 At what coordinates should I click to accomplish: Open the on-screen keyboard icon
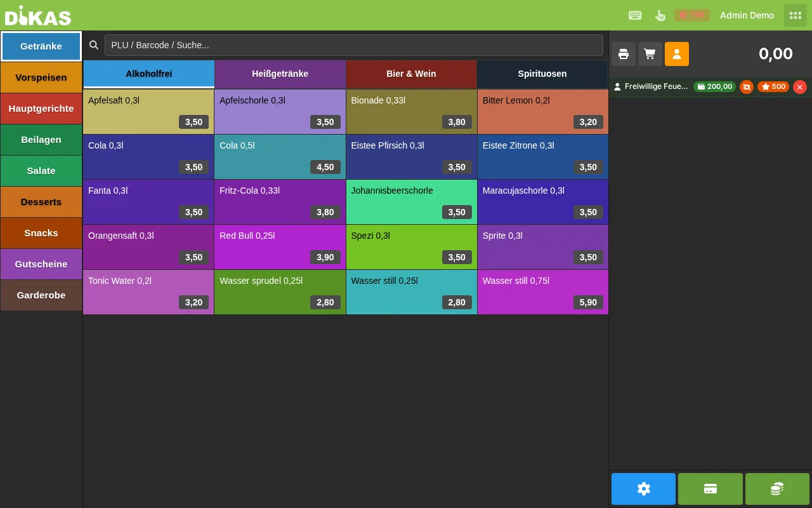[635, 15]
